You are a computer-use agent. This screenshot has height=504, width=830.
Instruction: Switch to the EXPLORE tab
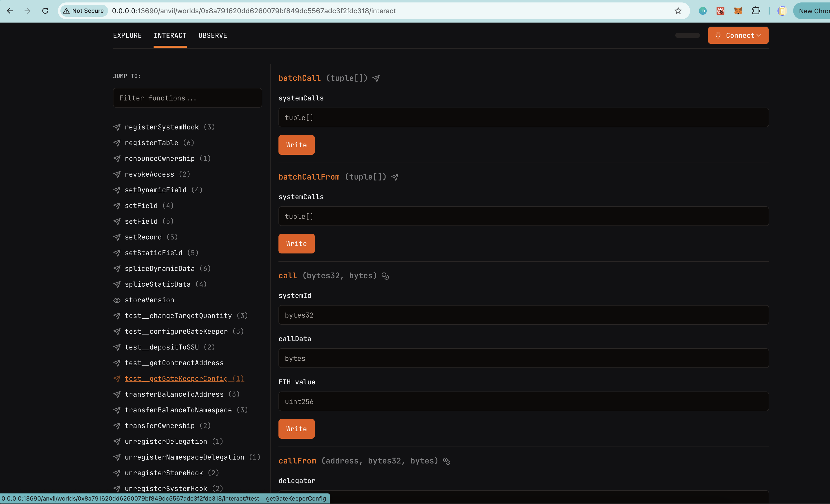[127, 35]
